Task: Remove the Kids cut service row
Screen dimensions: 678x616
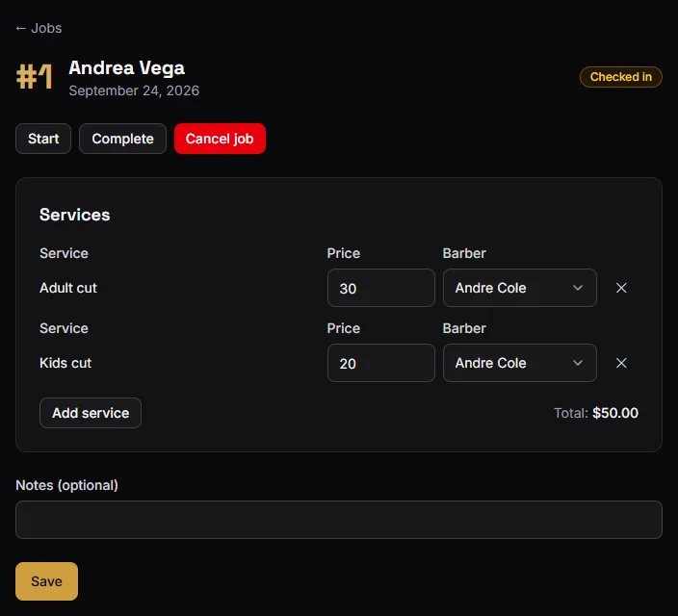Action: (621, 363)
